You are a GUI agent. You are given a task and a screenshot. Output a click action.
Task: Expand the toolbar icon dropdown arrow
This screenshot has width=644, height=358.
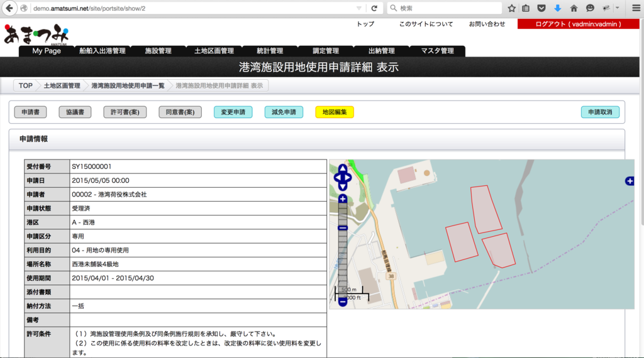pyautogui.click(x=617, y=8)
